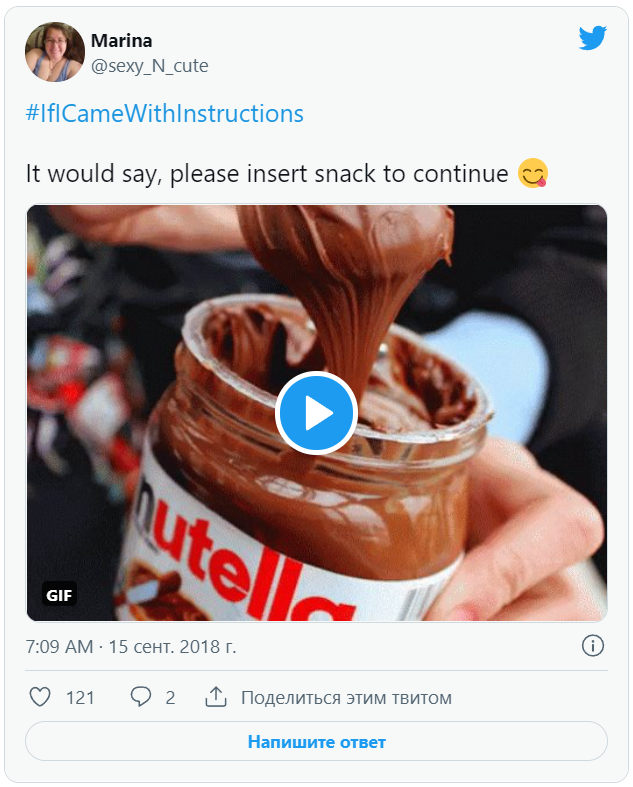Click the reply count of 2

coord(170,697)
